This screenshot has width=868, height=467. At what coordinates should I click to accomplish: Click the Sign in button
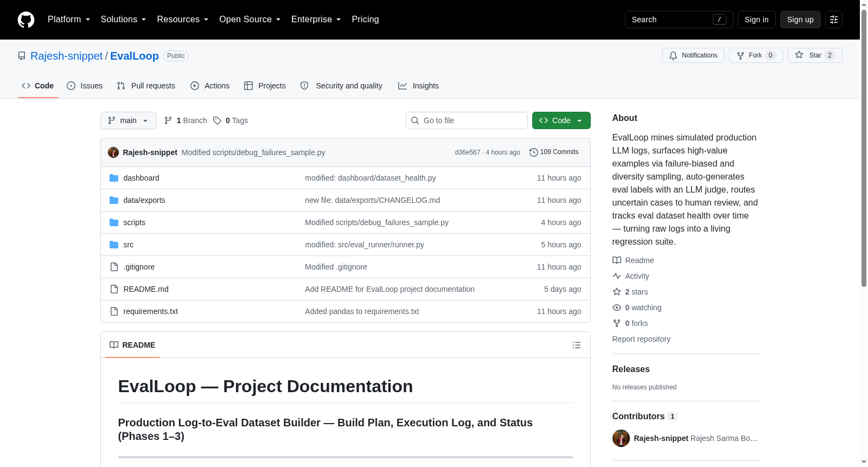pyautogui.click(x=757, y=20)
